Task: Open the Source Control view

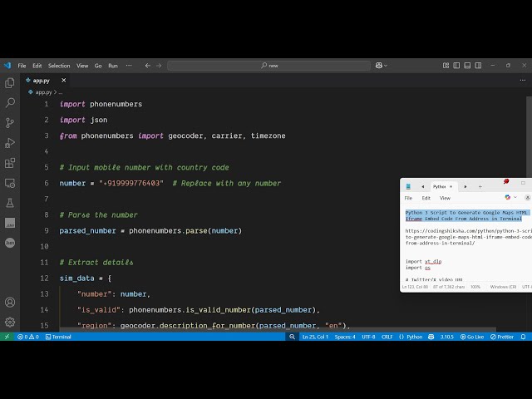Action: 10,122
